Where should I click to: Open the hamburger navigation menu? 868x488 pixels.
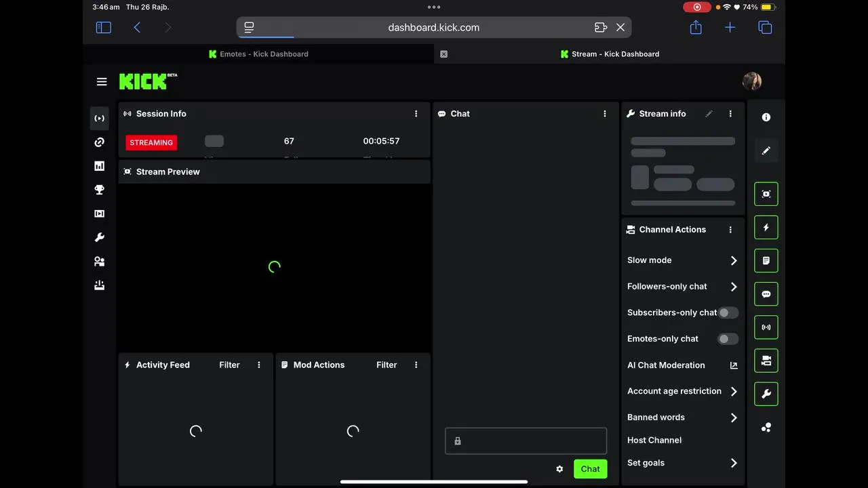tap(102, 82)
